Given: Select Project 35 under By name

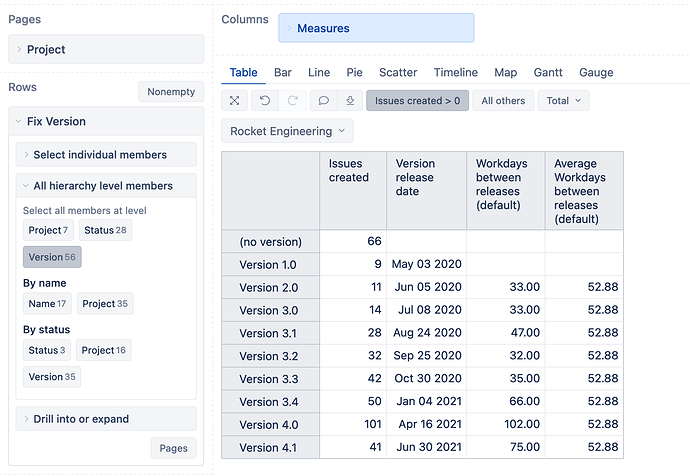Looking at the screenshot, I should click(105, 304).
